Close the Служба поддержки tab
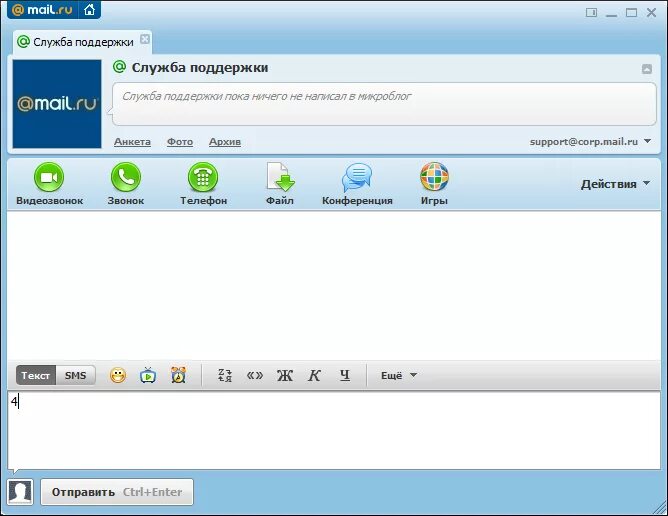 point(145,39)
